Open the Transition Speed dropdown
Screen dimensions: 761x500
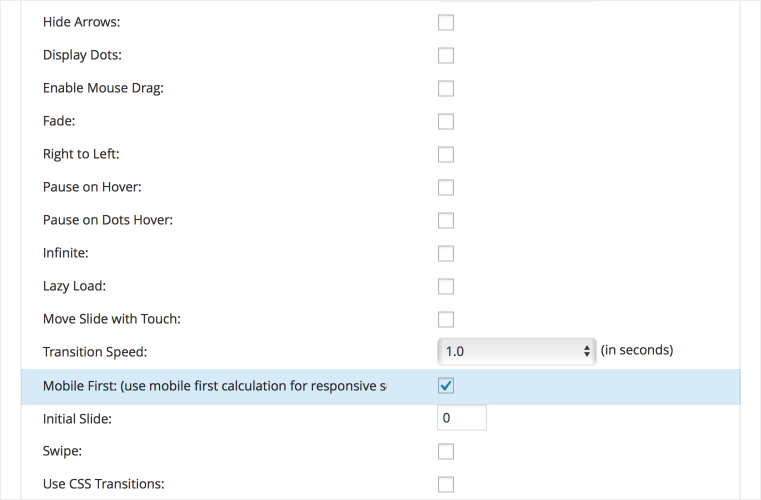(x=516, y=351)
